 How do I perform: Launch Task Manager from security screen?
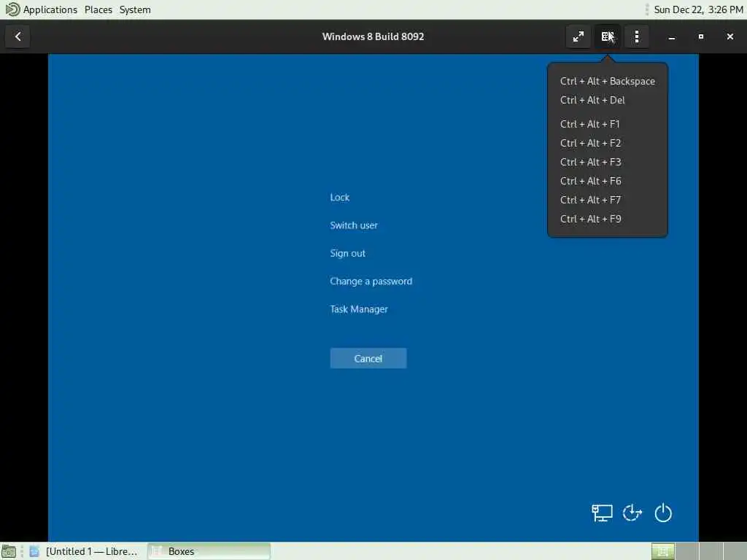click(359, 309)
